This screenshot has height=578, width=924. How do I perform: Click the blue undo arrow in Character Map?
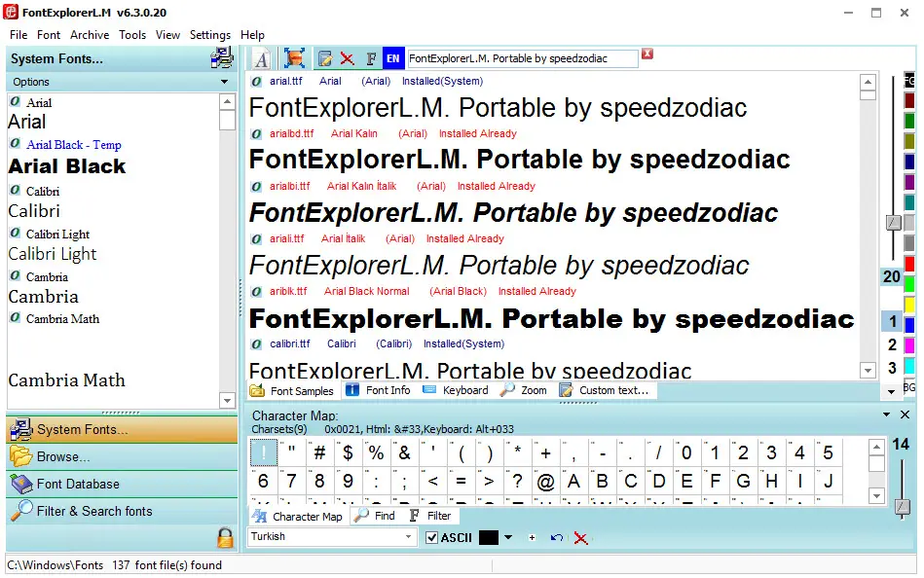[556, 537]
